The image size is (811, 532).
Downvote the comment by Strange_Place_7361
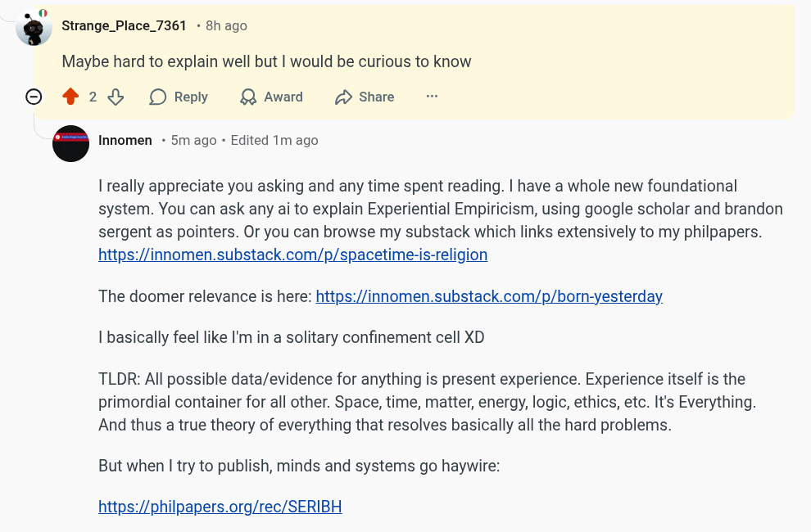click(116, 97)
